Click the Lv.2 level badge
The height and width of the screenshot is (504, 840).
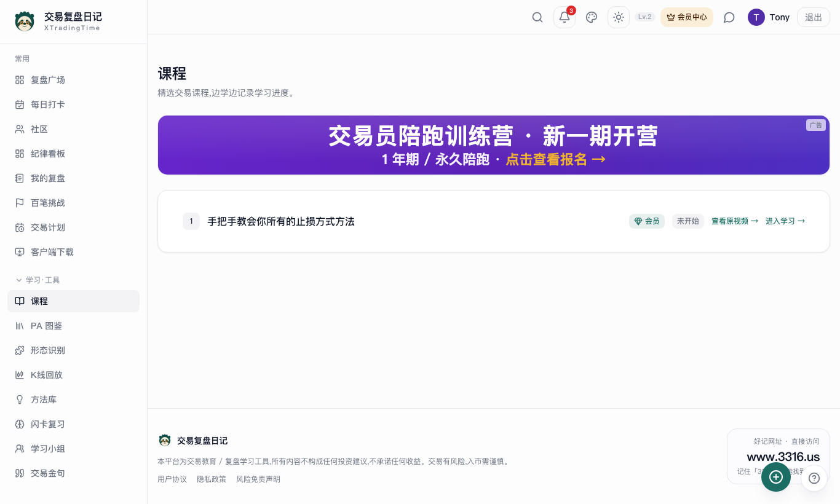[x=645, y=17]
